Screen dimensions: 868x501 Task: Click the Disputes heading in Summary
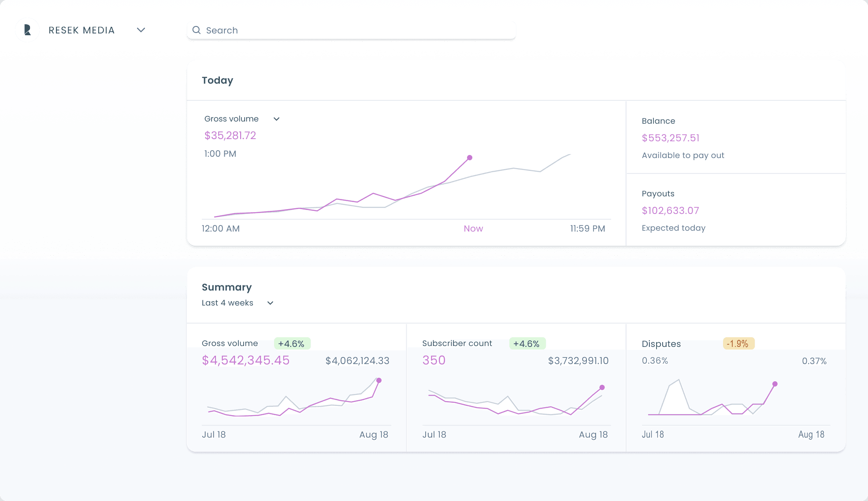click(661, 344)
